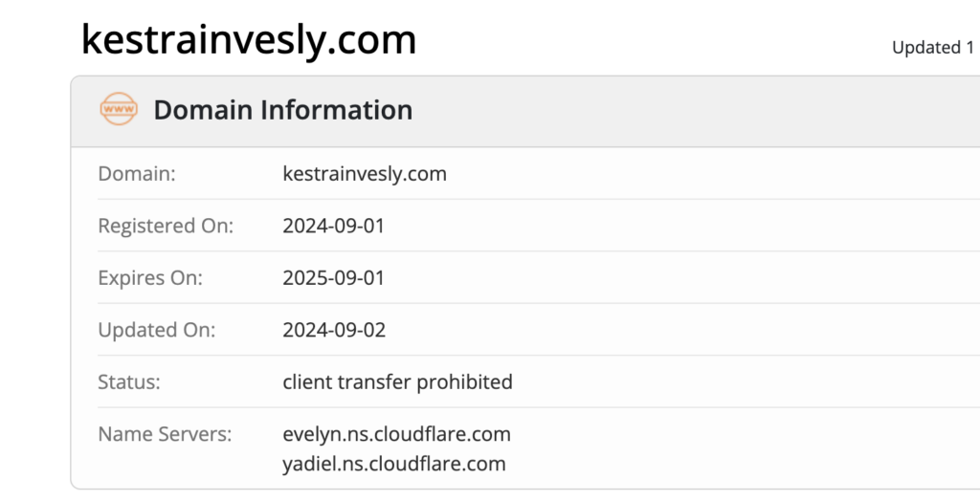Select the Domain Information heading
This screenshot has width=980, height=501.
coord(283,110)
